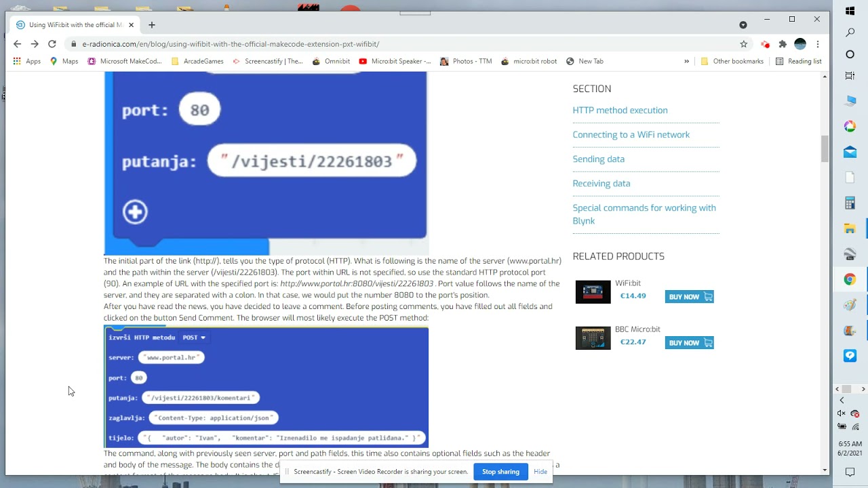The height and width of the screenshot is (488, 868).
Task: Click the page scrollbar down arrow
Action: pyautogui.click(x=825, y=470)
